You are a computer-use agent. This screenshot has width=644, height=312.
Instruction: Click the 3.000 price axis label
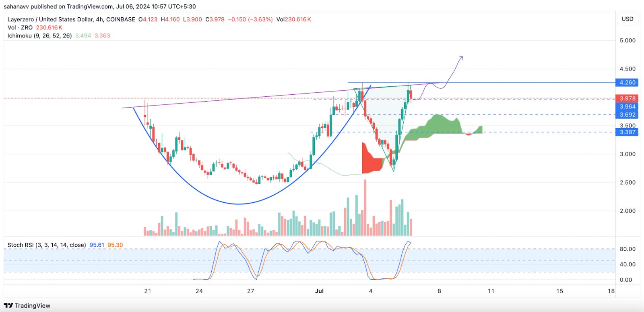pos(627,154)
